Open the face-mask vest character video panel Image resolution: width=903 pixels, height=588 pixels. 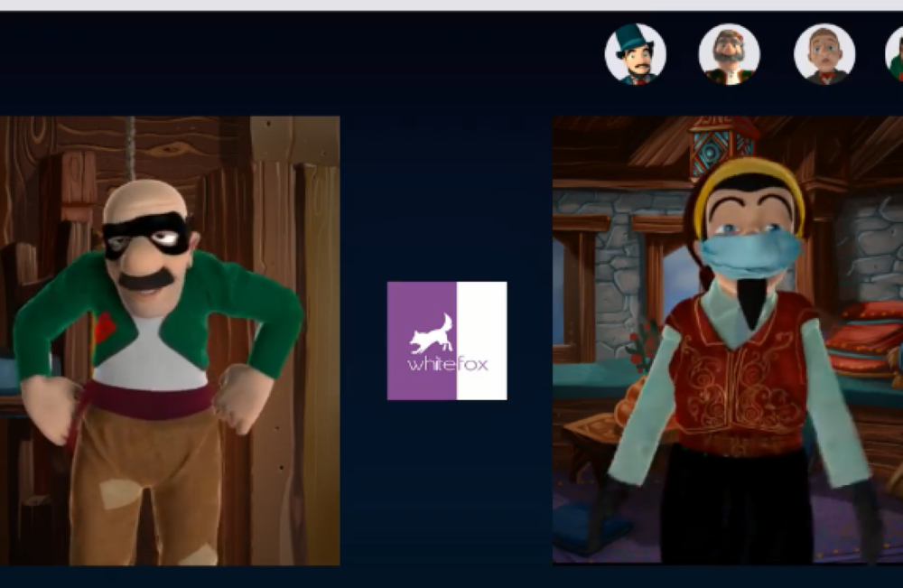[x=728, y=340]
